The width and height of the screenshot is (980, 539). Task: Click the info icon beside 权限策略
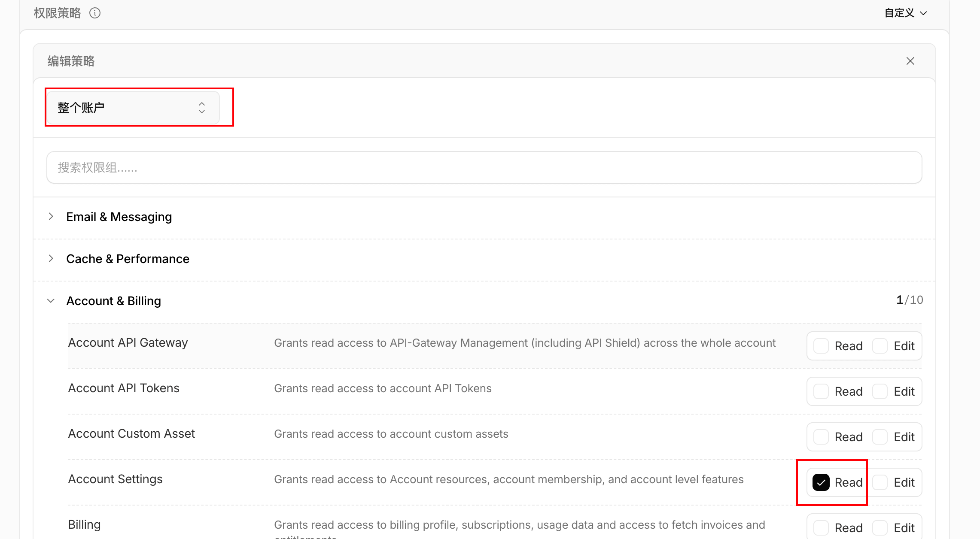click(95, 13)
